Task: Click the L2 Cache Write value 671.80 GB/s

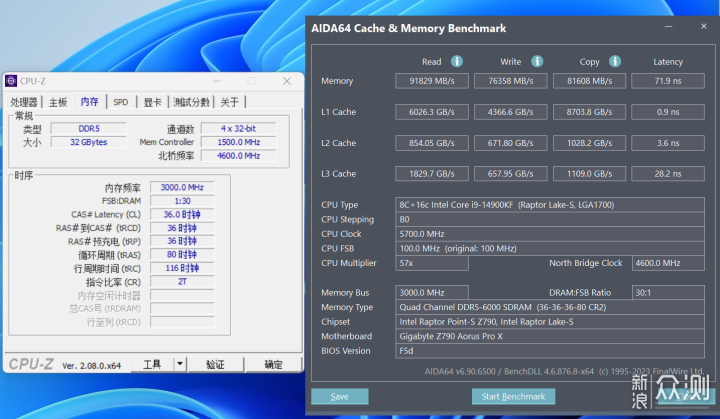Action: [x=511, y=143]
